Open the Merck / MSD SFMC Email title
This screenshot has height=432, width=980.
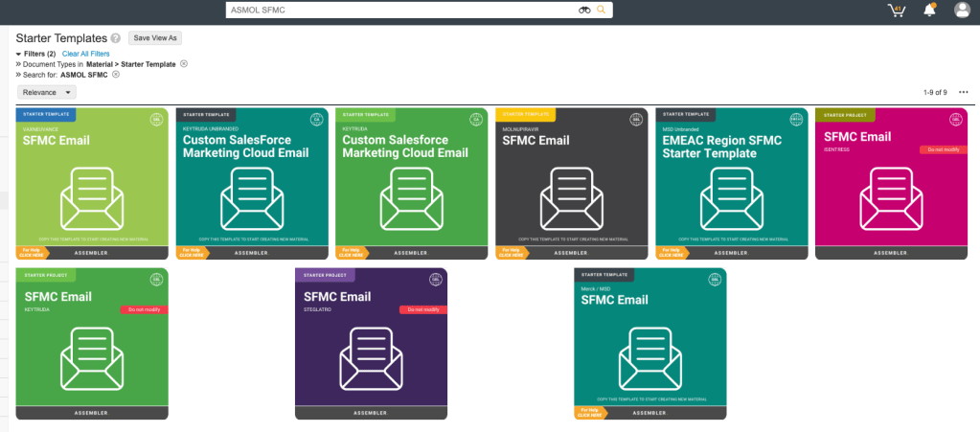[615, 300]
